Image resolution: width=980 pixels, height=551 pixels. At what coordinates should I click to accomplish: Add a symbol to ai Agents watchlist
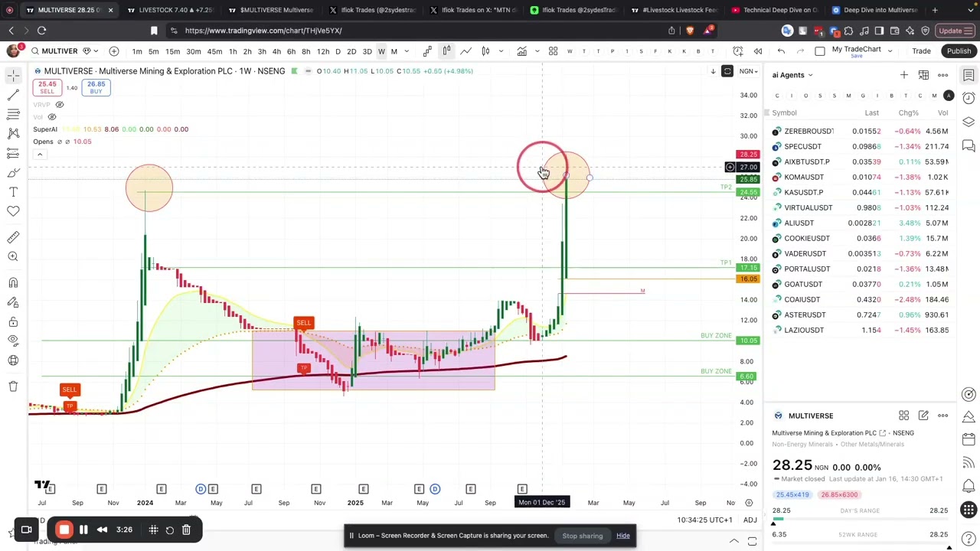(904, 75)
